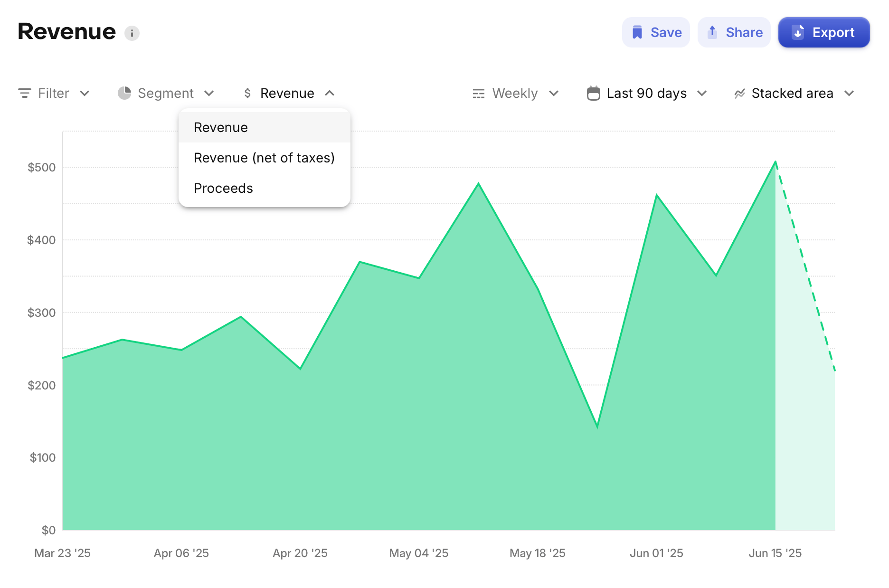The height and width of the screenshot is (588, 889).
Task: Click the calendar icon beside Last 90 days
Action: click(x=593, y=93)
